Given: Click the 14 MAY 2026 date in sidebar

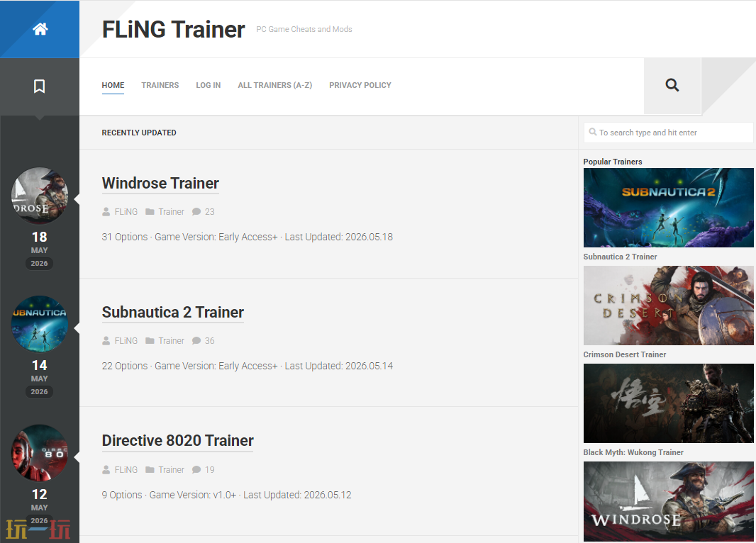Looking at the screenshot, I should click(x=40, y=379).
